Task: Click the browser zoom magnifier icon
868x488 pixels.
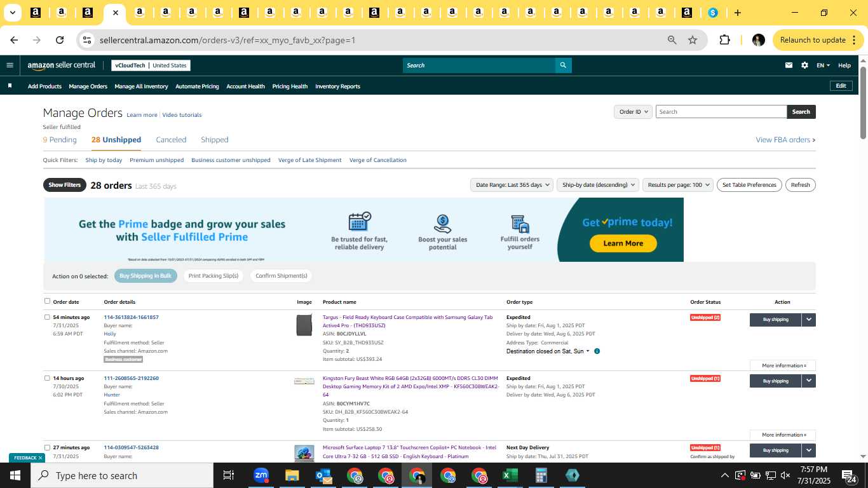Action: point(672,40)
